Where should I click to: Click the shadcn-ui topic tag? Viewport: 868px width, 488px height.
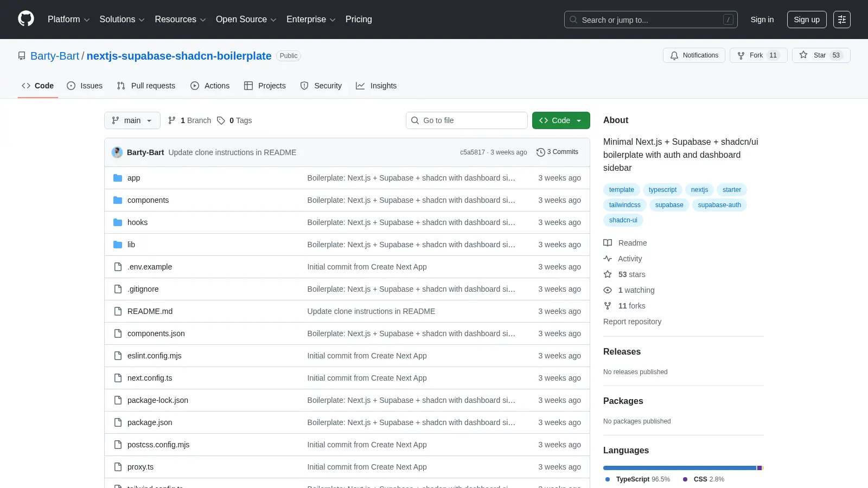tap(623, 220)
